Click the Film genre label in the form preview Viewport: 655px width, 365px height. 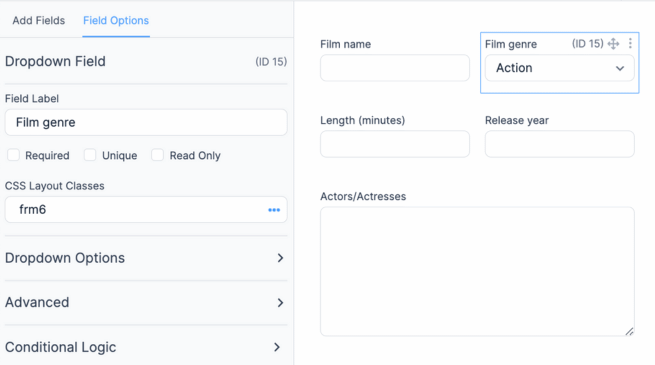pyautogui.click(x=511, y=44)
